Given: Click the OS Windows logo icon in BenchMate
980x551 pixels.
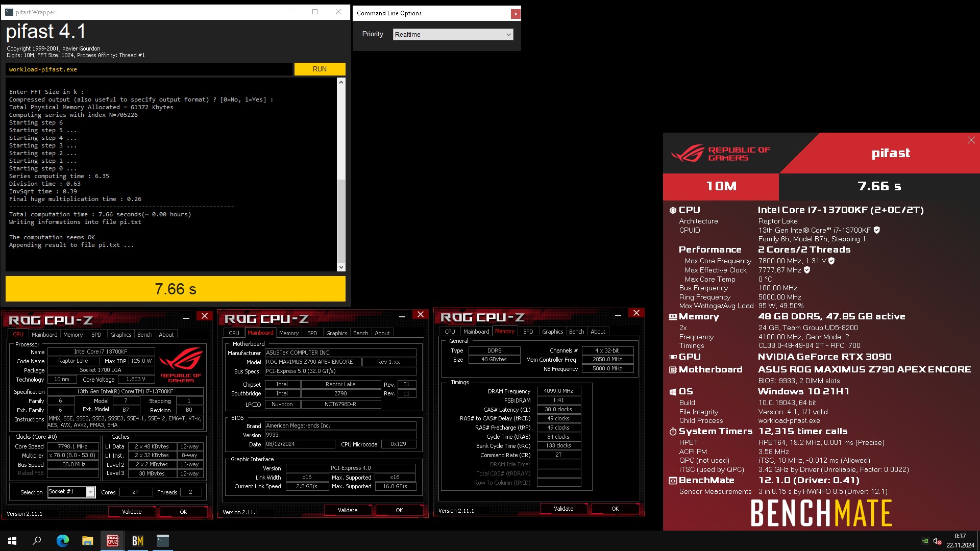Looking at the screenshot, I should click(673, 392).
